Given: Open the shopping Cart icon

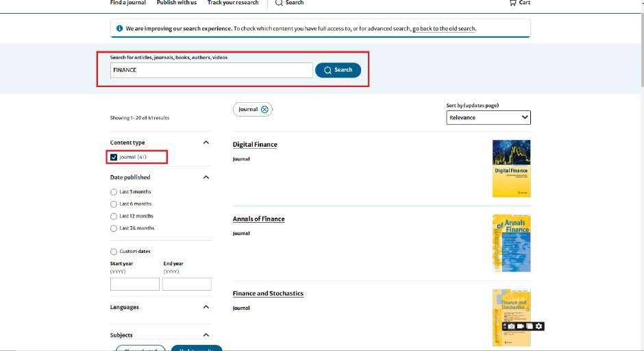Looking at the screenshot, I should click(519, 3).
